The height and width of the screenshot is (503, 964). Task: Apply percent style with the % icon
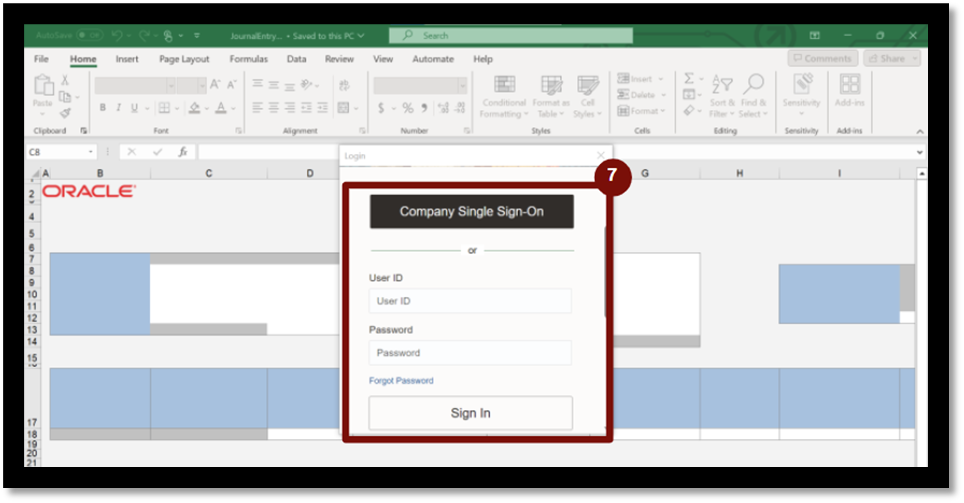tap(408, 108)
